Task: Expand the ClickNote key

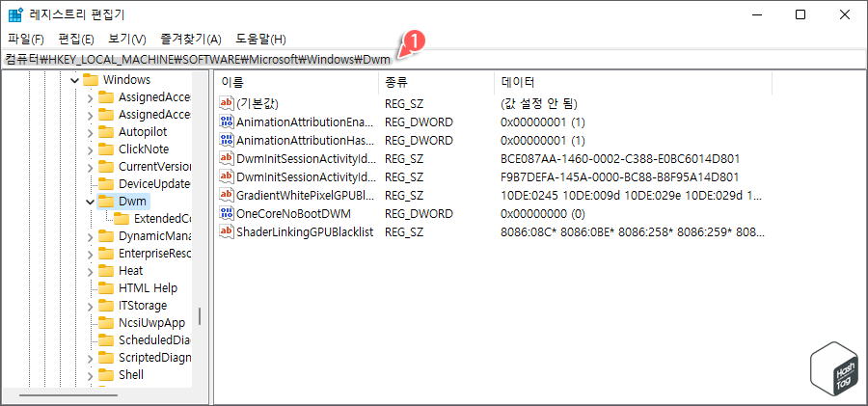Action: pyautogui.click(x=91, y=149)
